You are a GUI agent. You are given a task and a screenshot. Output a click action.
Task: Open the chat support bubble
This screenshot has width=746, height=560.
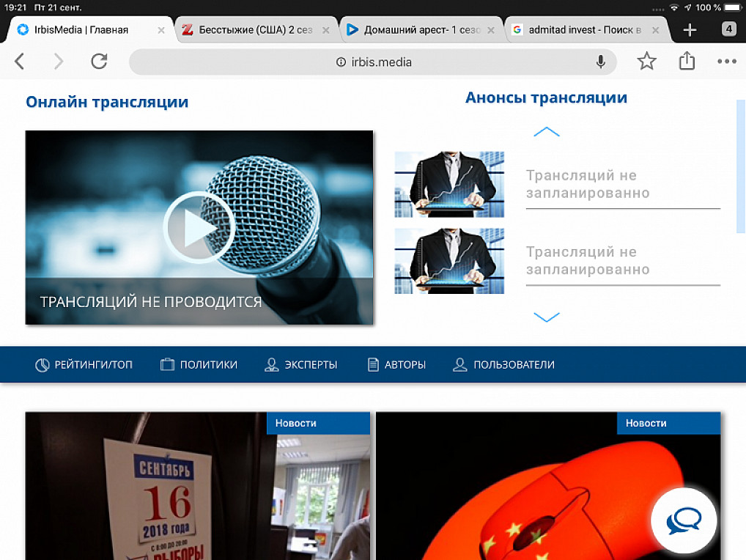pos(684,520)
